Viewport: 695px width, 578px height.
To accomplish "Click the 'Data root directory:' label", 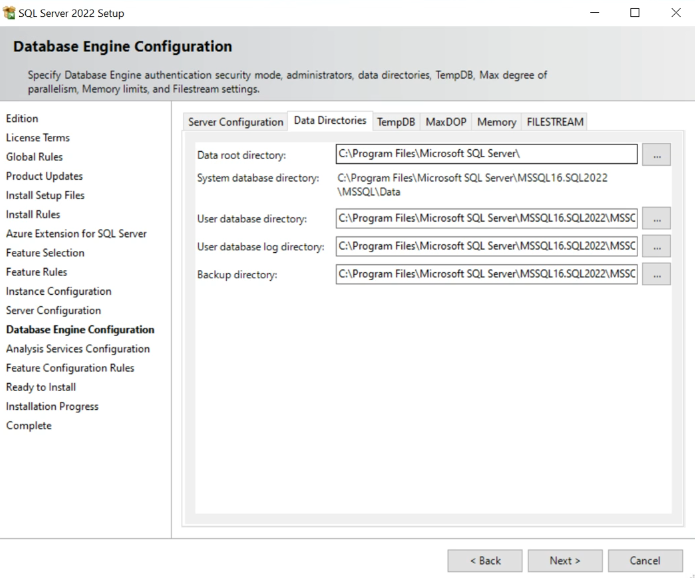I will coord(242,155).
